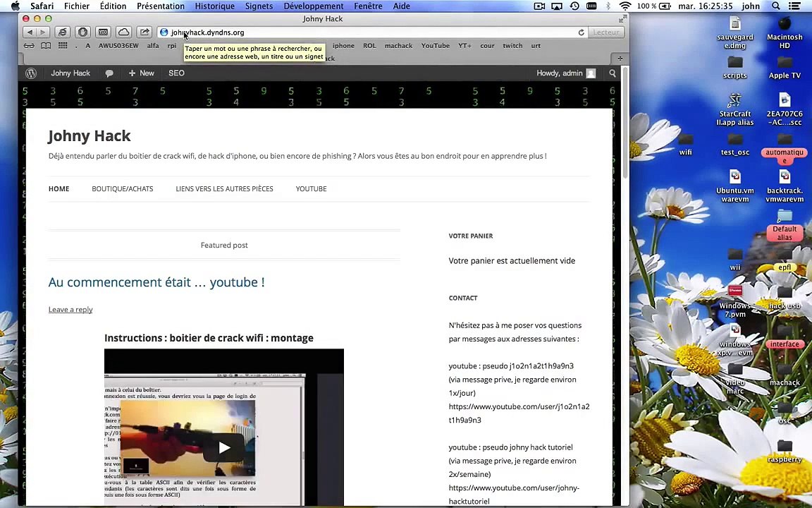This screenshot has height=508, width=812.
Task: Open the Édition menu
Action: point(113,6)
